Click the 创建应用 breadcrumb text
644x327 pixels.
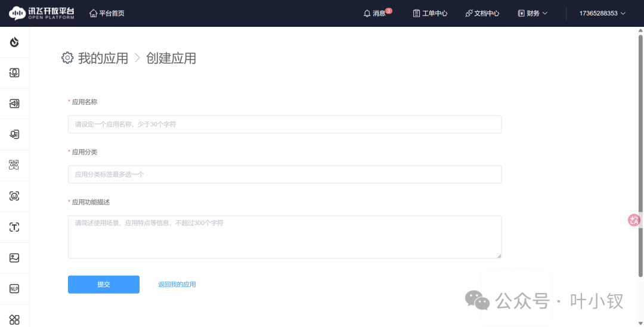tap(171, 58)
